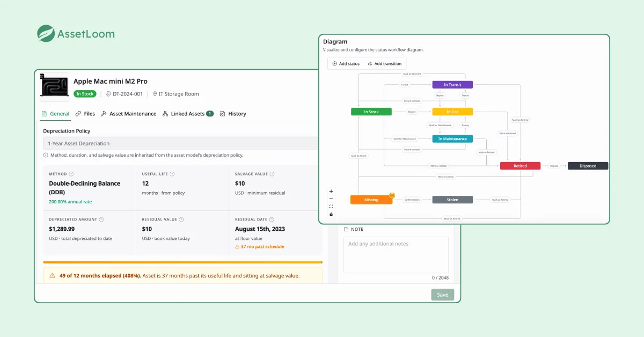Viewport: 644px width, 337px height.
Task: Click the info icon before the inherited policy note
Action: point(46,155)
